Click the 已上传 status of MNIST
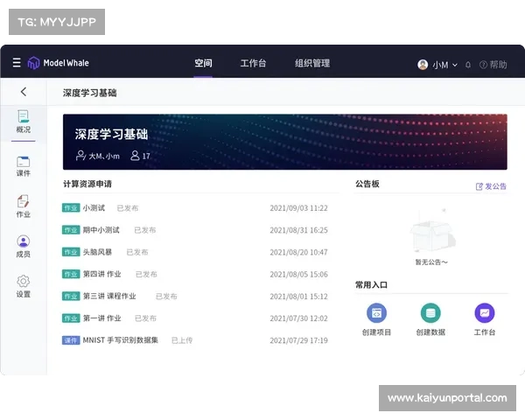Viewport: 525px width, 420px height. (x=182, y=340)
